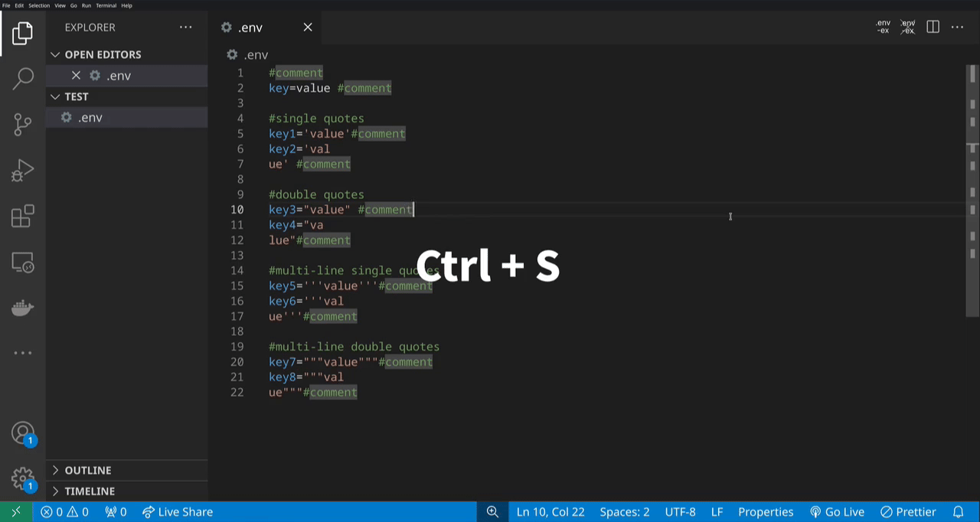Click Prettier status bar item

click(x=908, y=512)
